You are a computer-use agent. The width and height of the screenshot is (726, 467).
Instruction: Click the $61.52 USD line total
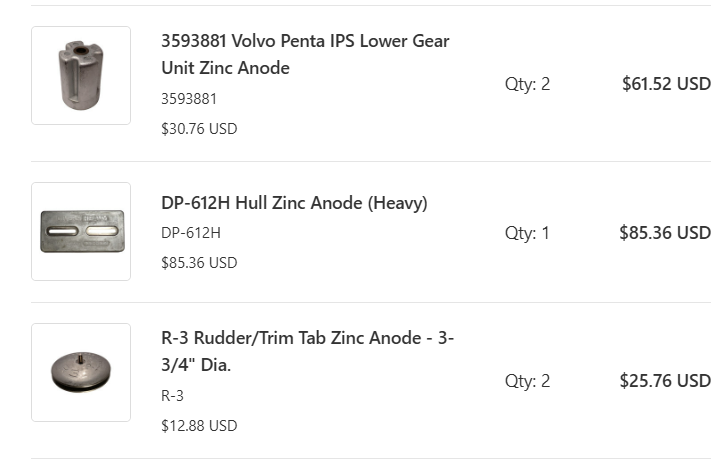(x=666, y=84)
